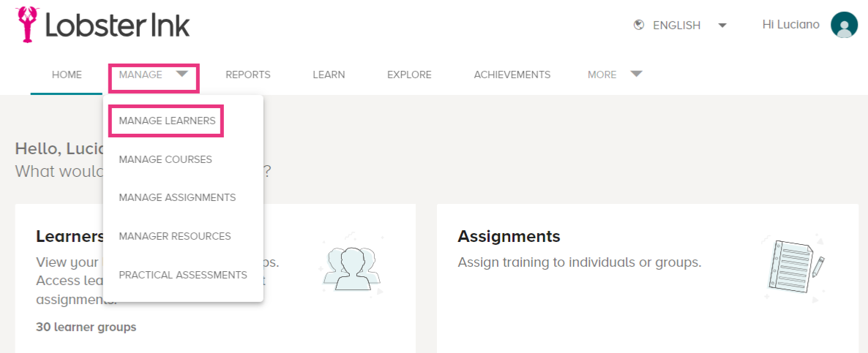Image resolution: width=868 pixels, height=353 pixels.
Task: Open MANAGER RESOURCES menu item
Action: (x=175, y=236)
